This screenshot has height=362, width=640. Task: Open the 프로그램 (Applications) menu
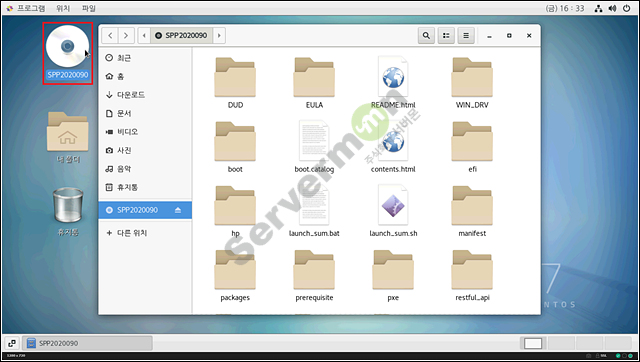point(26,8)
